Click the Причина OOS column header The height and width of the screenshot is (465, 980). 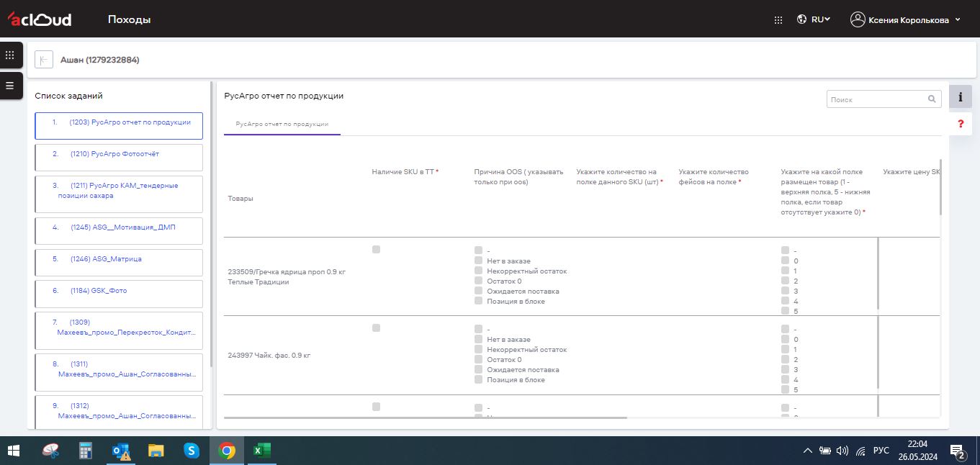point(518,177)
